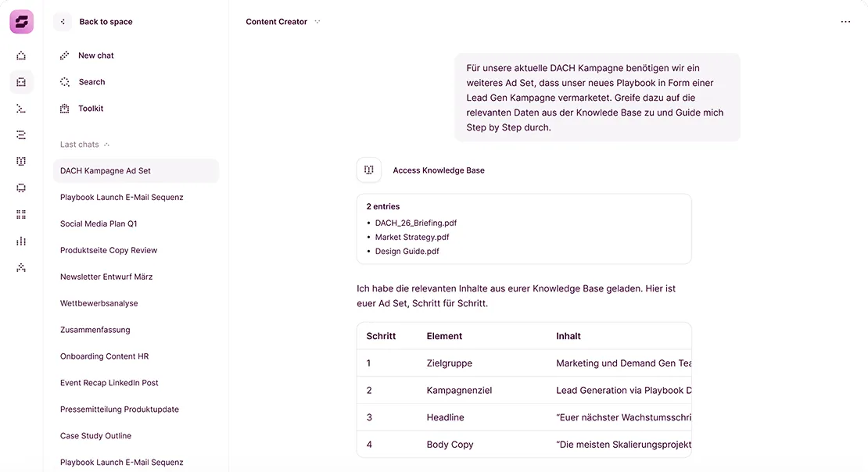Open the bar chart analytics icon
Screen dimensions: 868x472
(x=21, y=241)
